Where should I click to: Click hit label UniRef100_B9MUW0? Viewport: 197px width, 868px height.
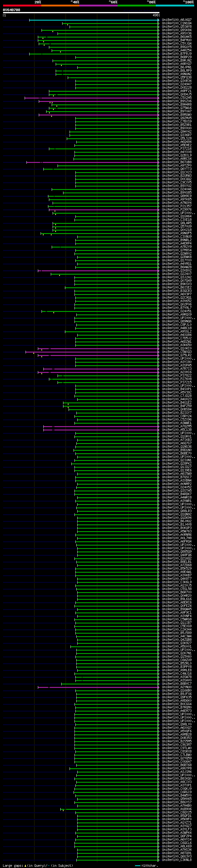pyautogui.click(x=176, y=115)
